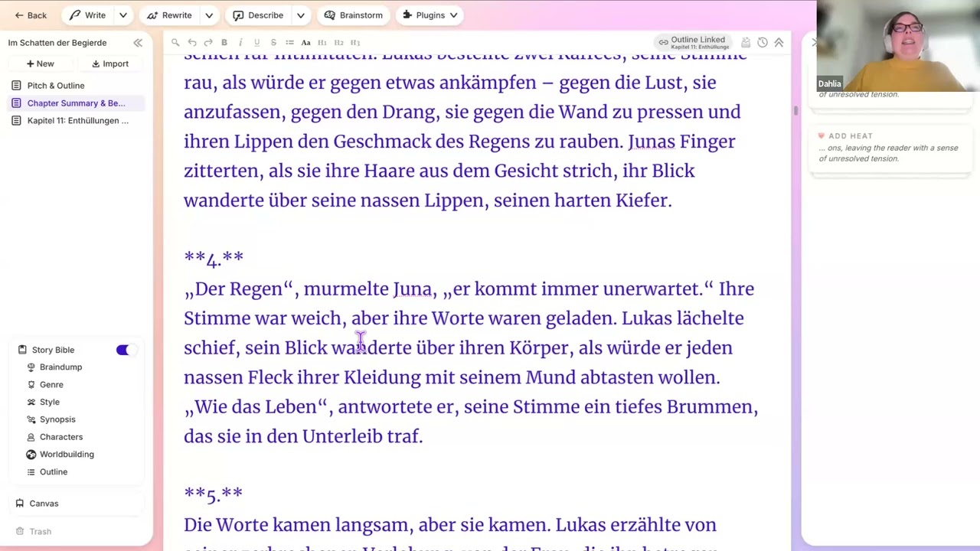Apply Heading 1 style

pyautogui.click(x=322, y=43)
